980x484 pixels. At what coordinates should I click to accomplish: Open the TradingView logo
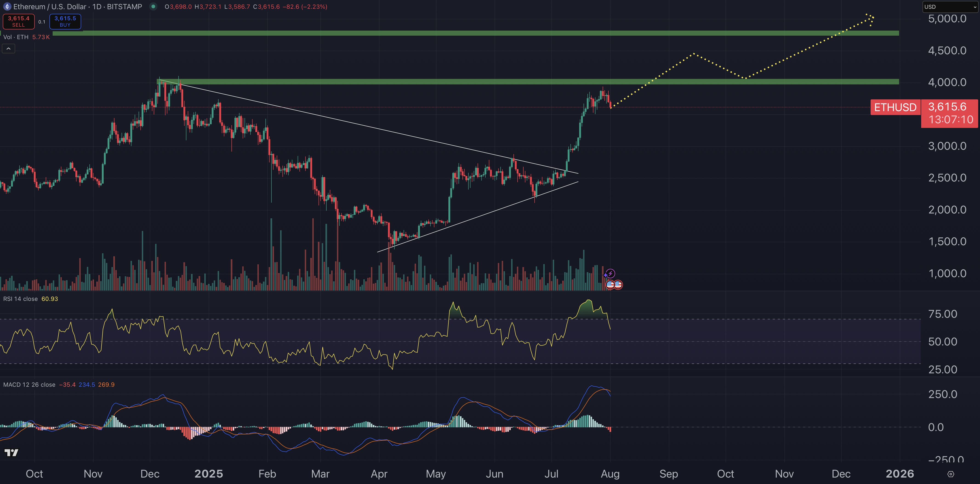[11, 452]
